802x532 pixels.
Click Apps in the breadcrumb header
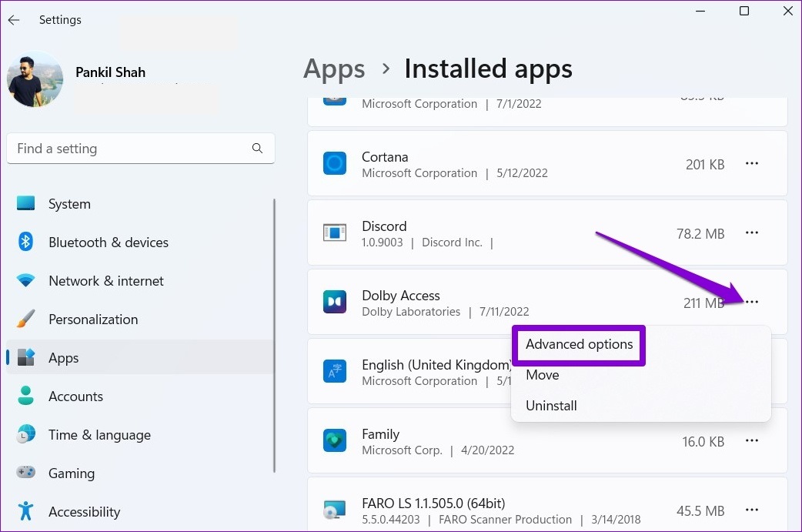pos(332,69)
